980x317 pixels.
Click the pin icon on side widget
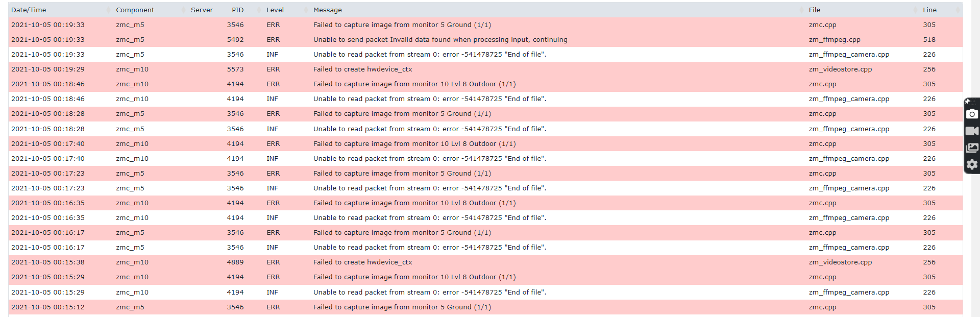[967, 102]
